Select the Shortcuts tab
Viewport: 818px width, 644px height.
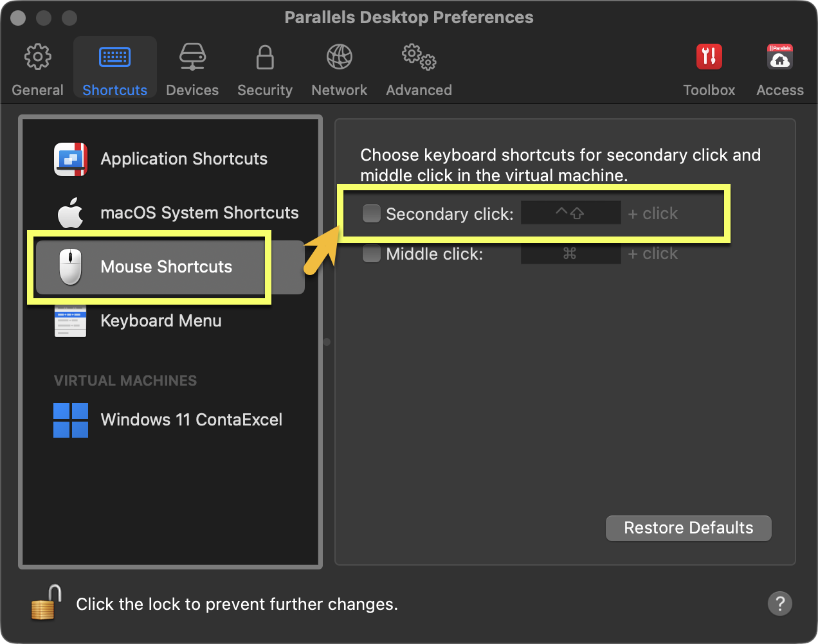point(115,68)
